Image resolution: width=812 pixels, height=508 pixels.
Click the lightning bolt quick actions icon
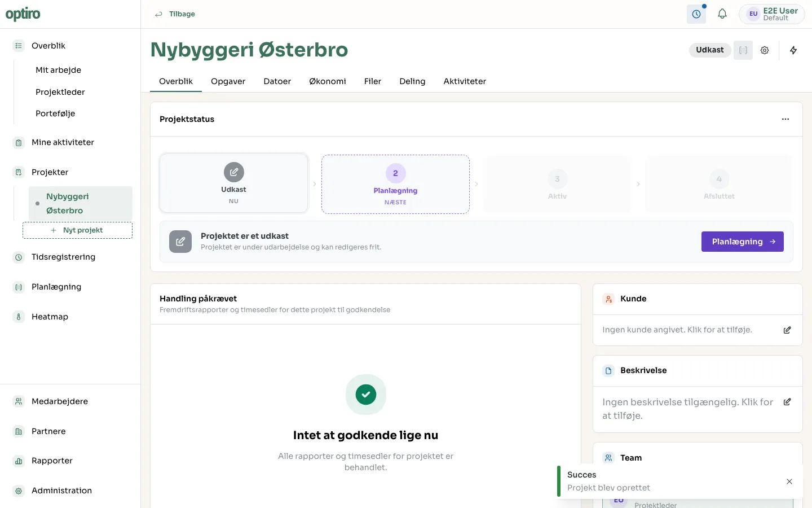pyautogui.click(x=793, y=50)
